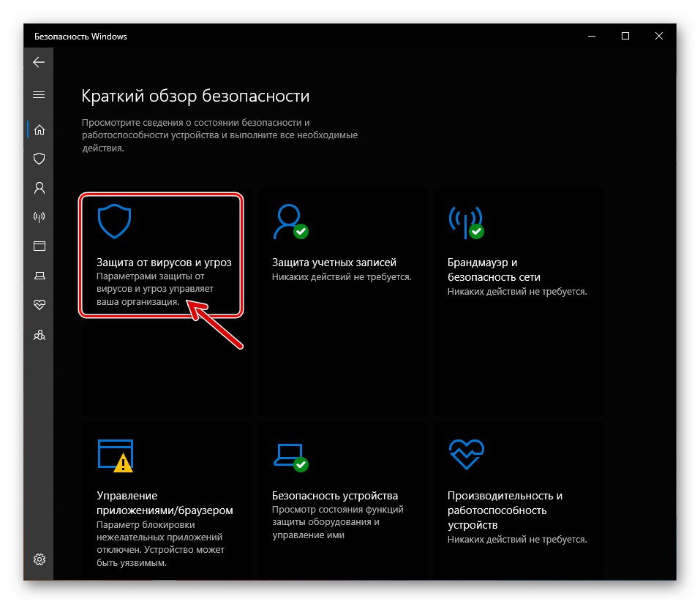Click Никаких действий не требуется under Производительность
700x604 pixels.
517,539
